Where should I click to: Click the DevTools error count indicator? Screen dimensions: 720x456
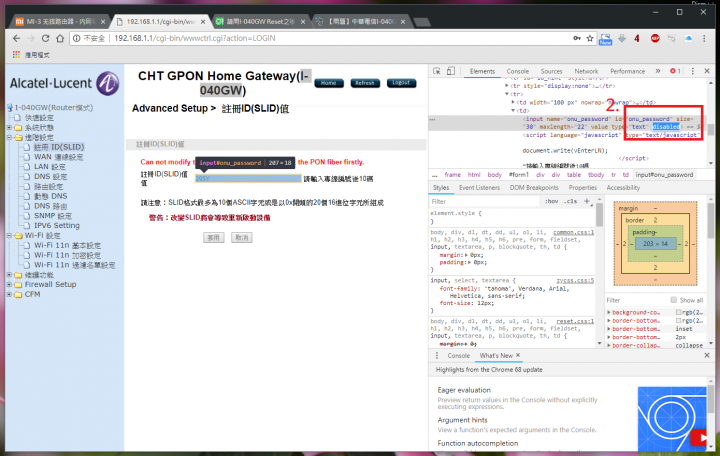675,71
